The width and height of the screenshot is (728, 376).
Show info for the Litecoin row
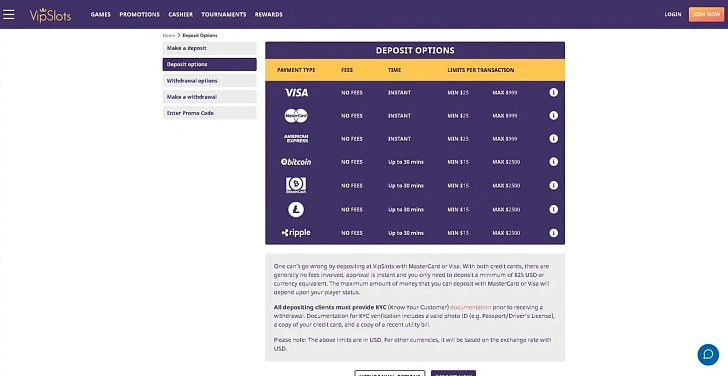553,209
